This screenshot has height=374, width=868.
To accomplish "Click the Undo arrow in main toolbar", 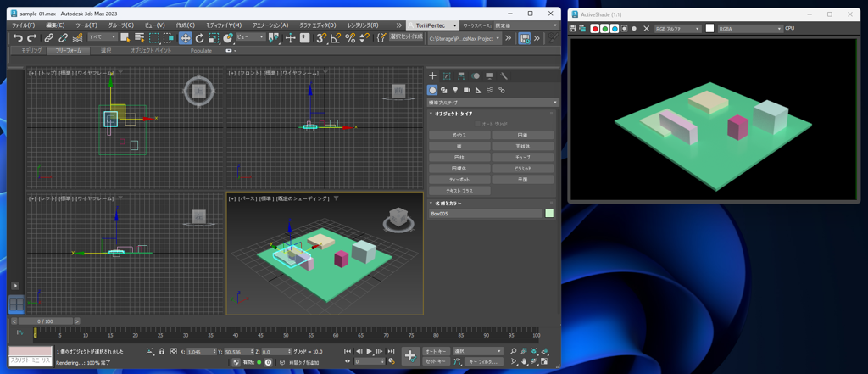I will pos(18,37).
